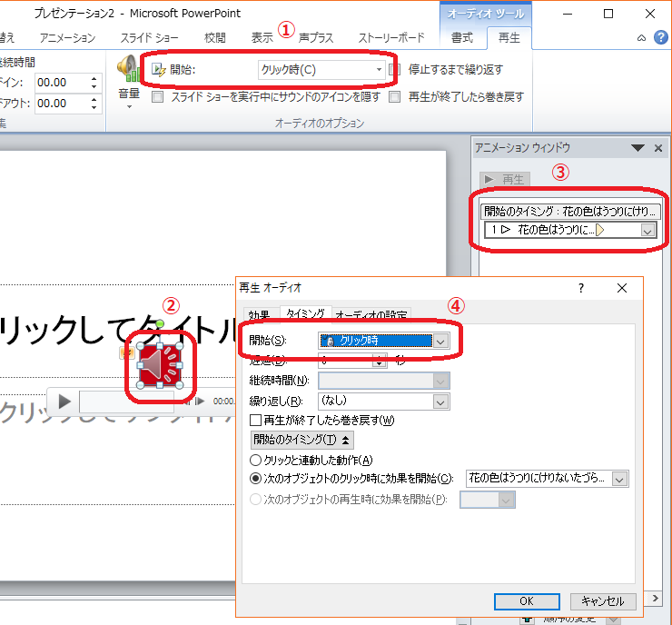Open dropdown beside 再生時に効果を開始(P)
The image size is (672, 625).
coord(506,500)
